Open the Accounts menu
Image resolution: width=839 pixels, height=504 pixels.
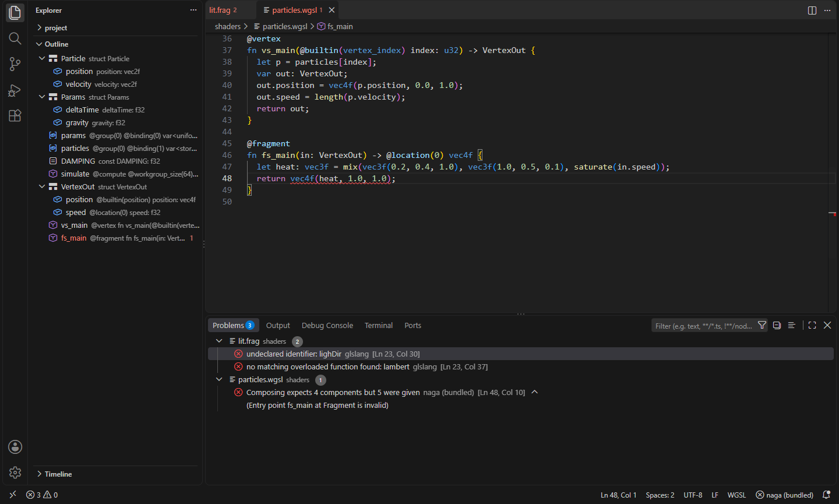click(15, 447)
